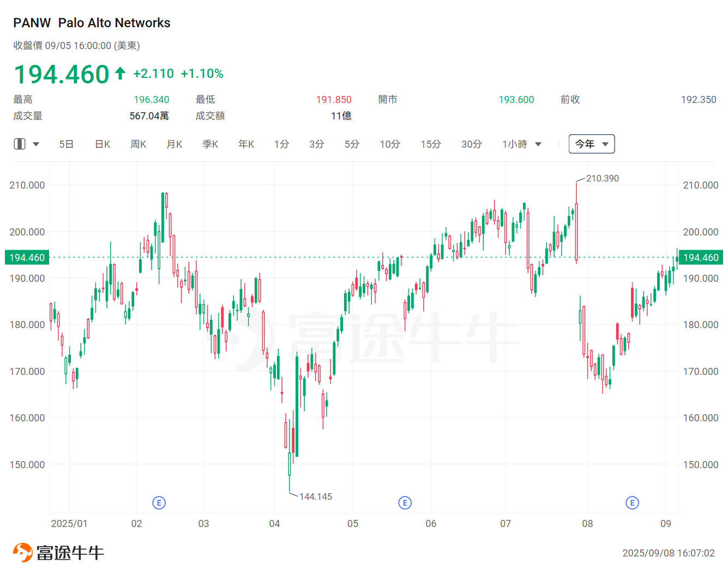The image size is (728, 575).
Task: Open the 年K yearly chart
Action: 246,144
